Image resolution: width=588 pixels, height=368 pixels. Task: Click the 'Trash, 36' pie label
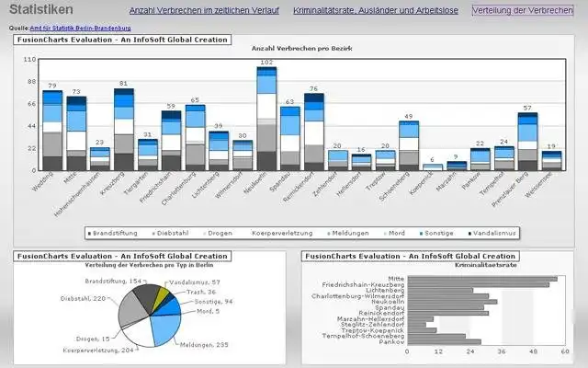click(201, 293)
